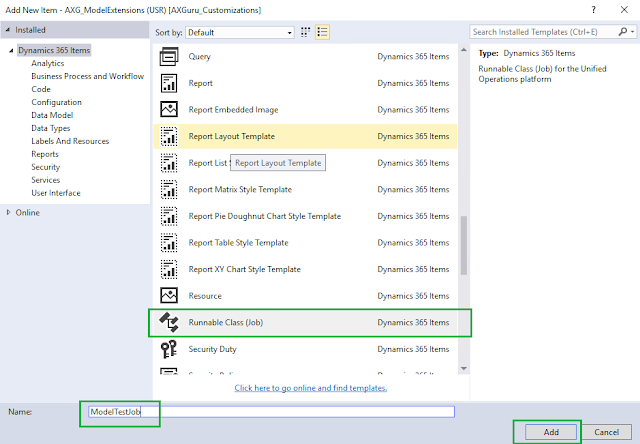Image resolution: width=640 pixels, height=444 pixels.
Task: Click the Cancel button
Action: pyautogui.click(x=607, y=432)
